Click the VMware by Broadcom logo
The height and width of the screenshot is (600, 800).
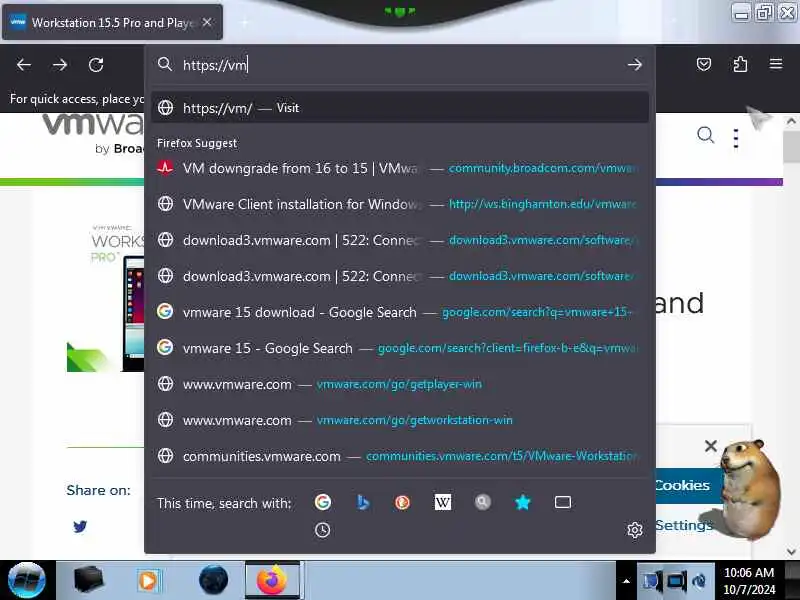[x=92, y=134]
